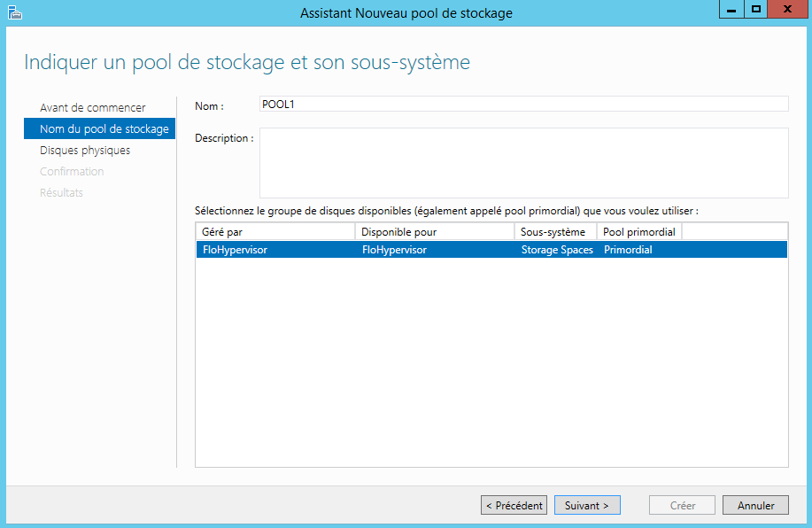The image size is (812, 528).
Task: Sort by the Pool primordial column header
Action: coord(639,232)
